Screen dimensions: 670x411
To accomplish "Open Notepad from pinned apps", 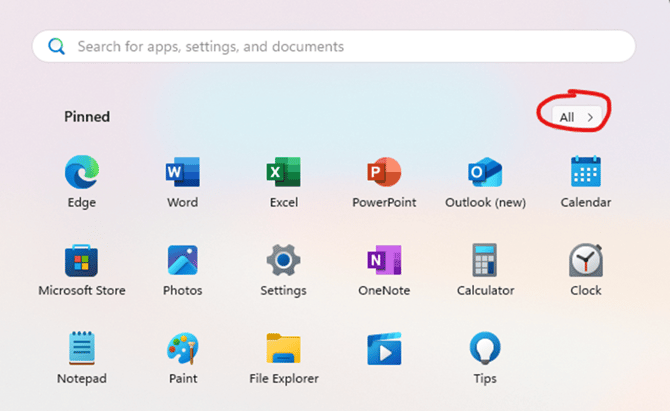I will 82,349.
